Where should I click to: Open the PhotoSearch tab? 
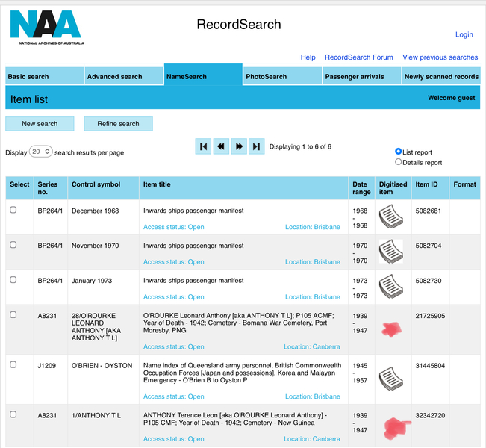(282, 76)
